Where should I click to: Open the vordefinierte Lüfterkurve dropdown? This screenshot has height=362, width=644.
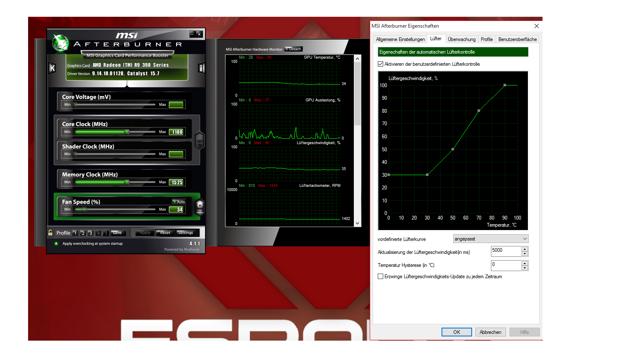pyautogui.click(x=491, y=239)
